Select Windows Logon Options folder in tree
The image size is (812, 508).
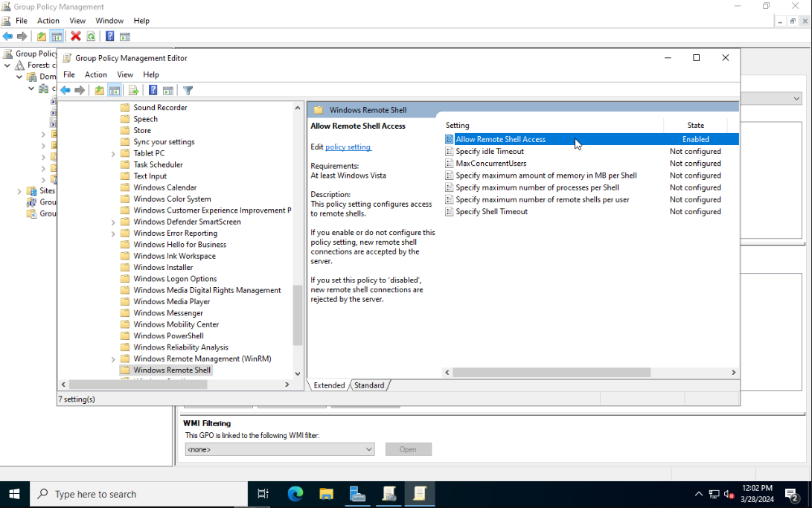coord(175,279)
